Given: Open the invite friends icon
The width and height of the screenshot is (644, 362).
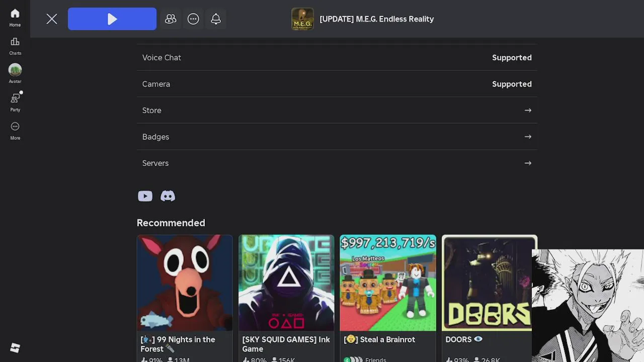Looking at the screenshot, I should coord(171,19).
